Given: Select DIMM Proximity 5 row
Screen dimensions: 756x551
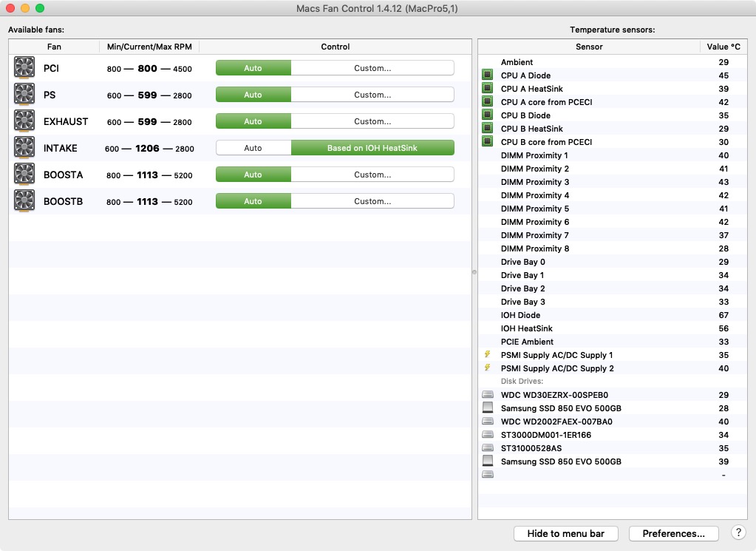Looking at the screenshot, I should [x=613, y=208].
